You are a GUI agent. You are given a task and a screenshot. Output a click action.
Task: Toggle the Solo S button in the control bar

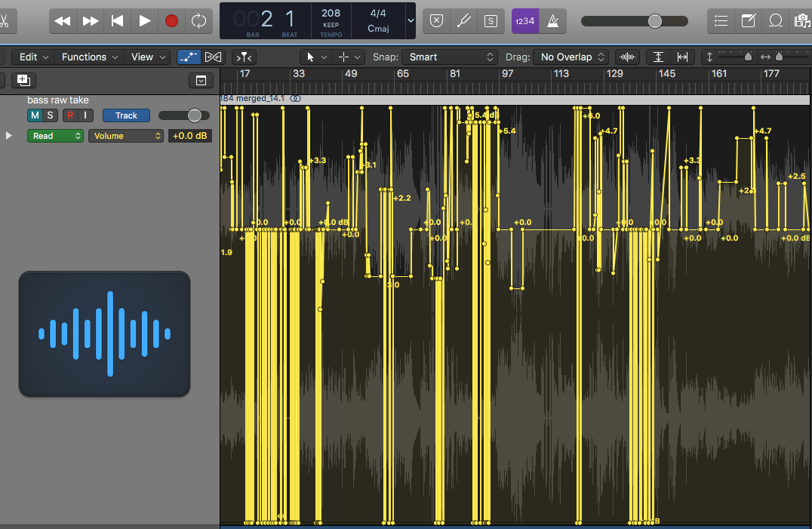pos(491,21)
